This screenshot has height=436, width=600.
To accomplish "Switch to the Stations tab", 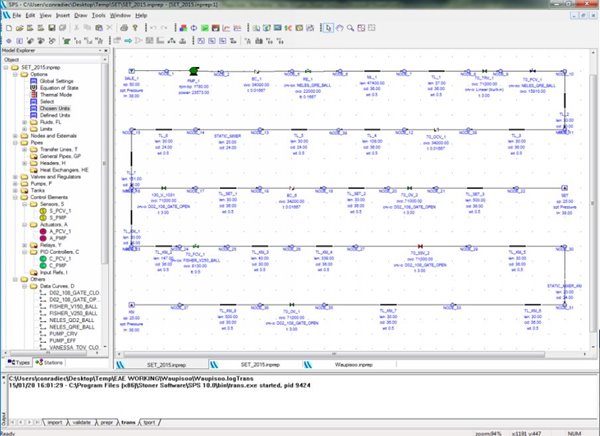I will (51, 361).
